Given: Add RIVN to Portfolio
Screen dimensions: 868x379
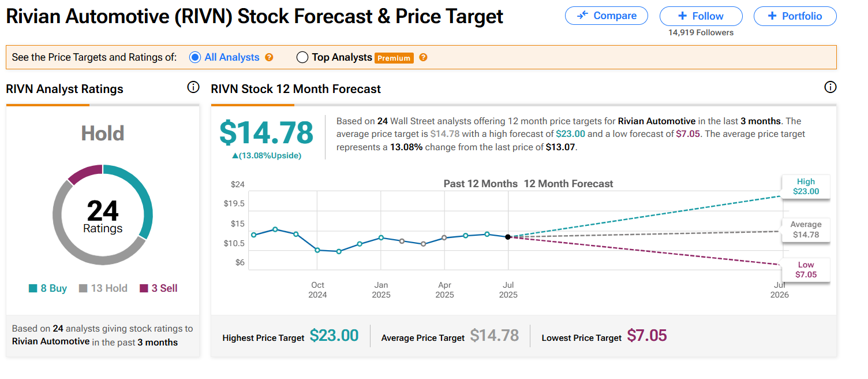Looking at the screenshot, I should coord(795,16).
